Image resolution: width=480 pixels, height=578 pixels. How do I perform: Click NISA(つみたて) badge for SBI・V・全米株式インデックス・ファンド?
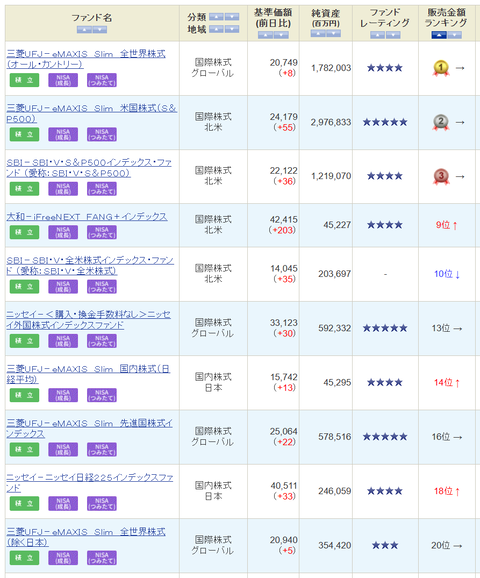coord(102,286)
